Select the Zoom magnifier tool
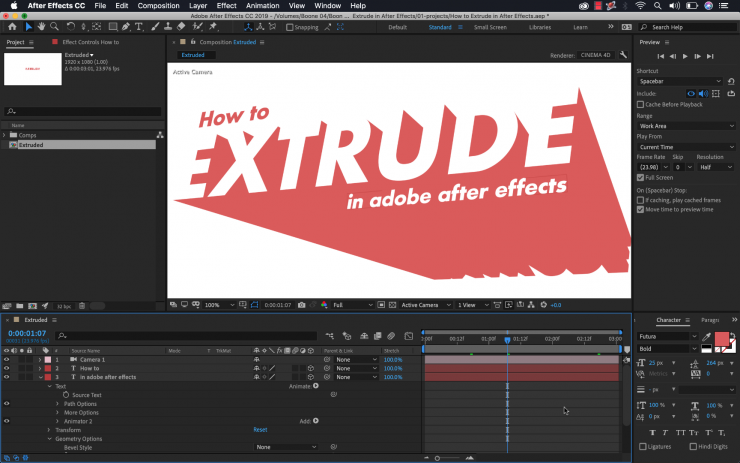 (x=54, y=27)
